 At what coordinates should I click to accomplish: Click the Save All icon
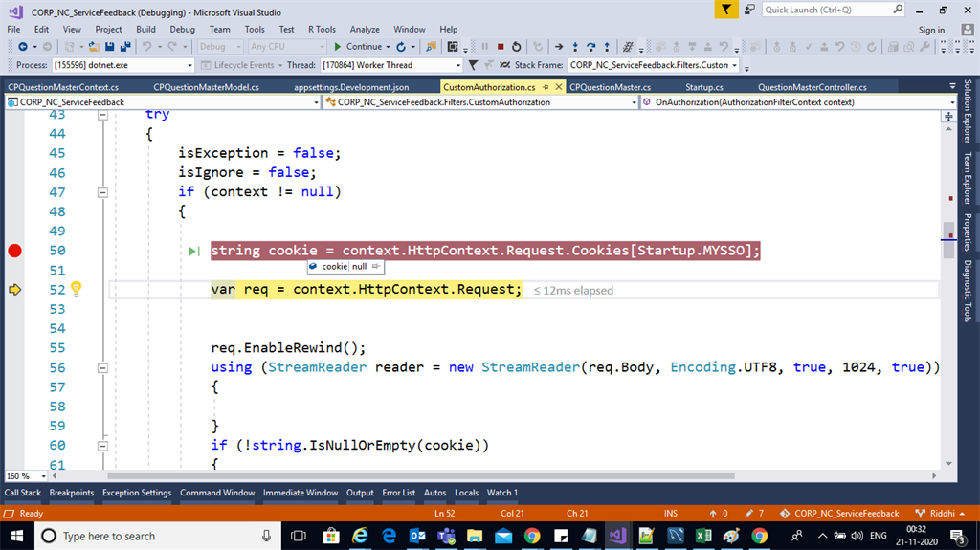pos(125,47)
